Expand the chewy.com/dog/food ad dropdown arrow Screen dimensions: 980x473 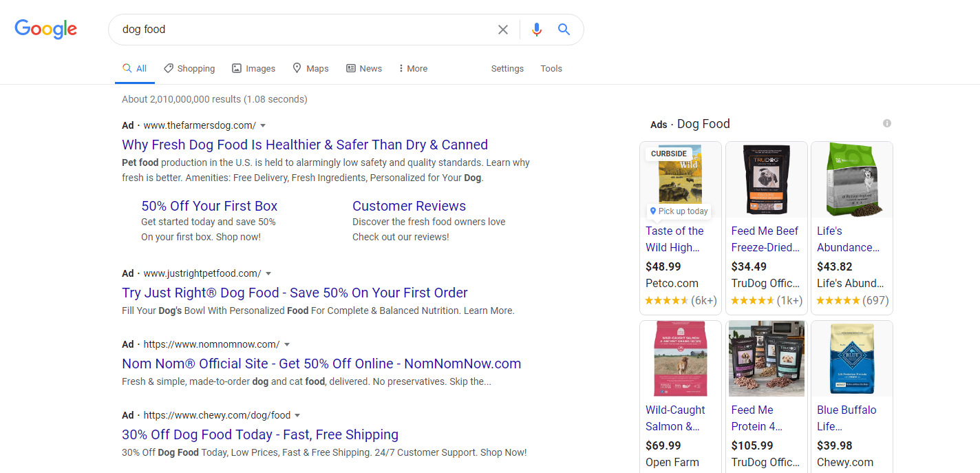coord(297,415)
